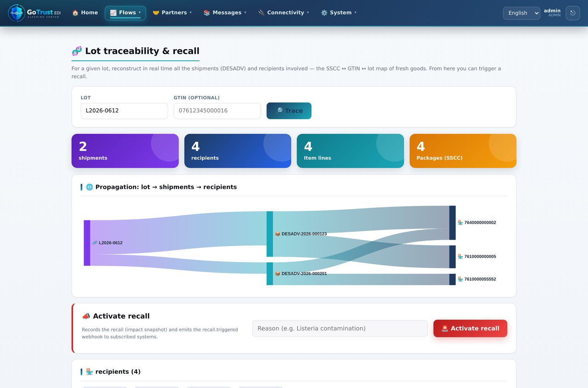
Task: Open the English language dropdown
Action: pyautogui.click(x=522, y=13)
